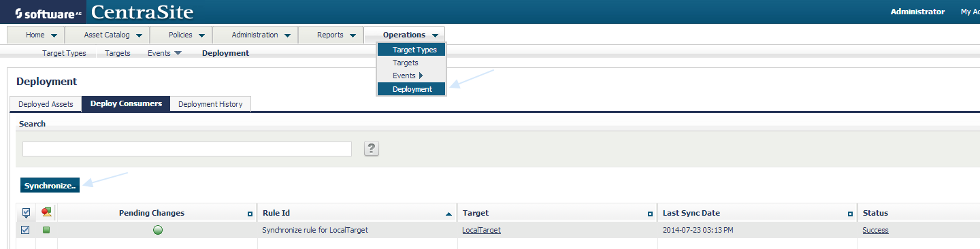The width and height of the screenshot is (980, 249).
Task: Toggle the select-all checkbox in table header
Action: click(26, 212)
